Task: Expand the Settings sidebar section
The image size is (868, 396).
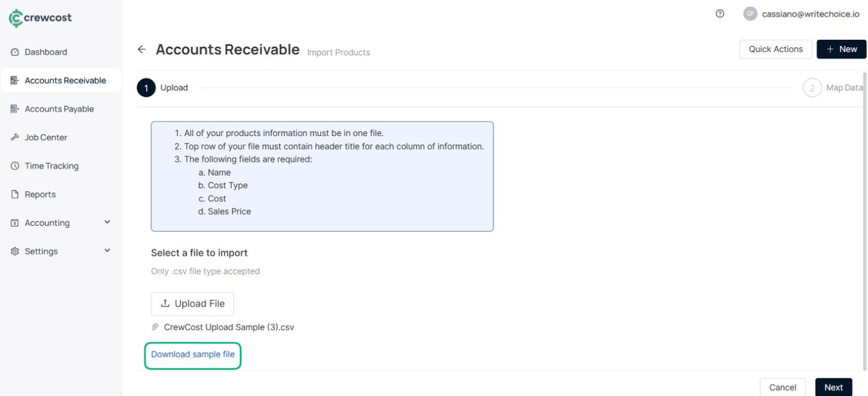Action: (108, 250)
